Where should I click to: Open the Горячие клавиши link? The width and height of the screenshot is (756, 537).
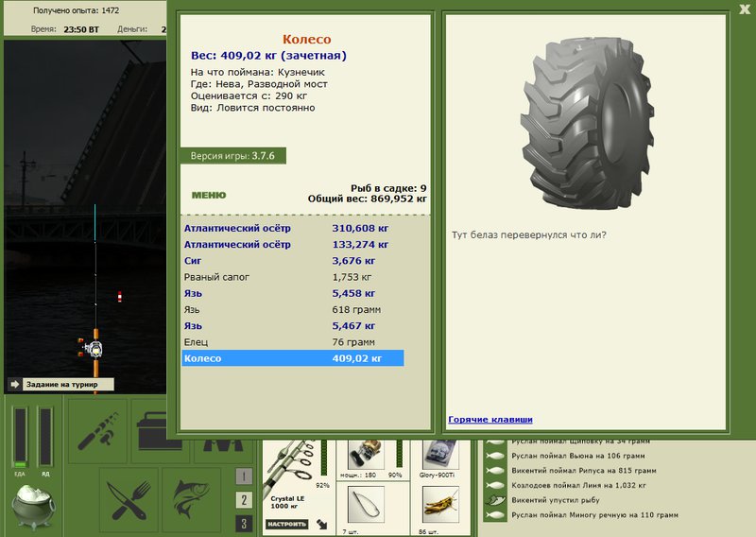490,419
